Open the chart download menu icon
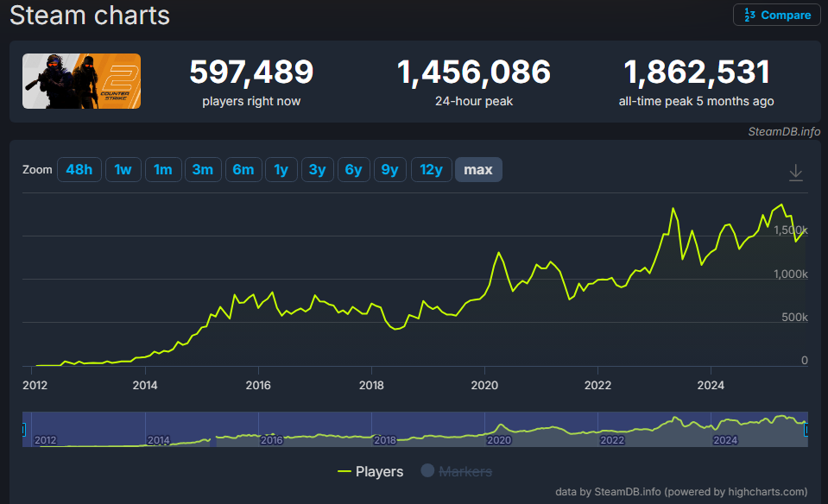This screenshot has height=504, width=828. click(x=796, y=172)
